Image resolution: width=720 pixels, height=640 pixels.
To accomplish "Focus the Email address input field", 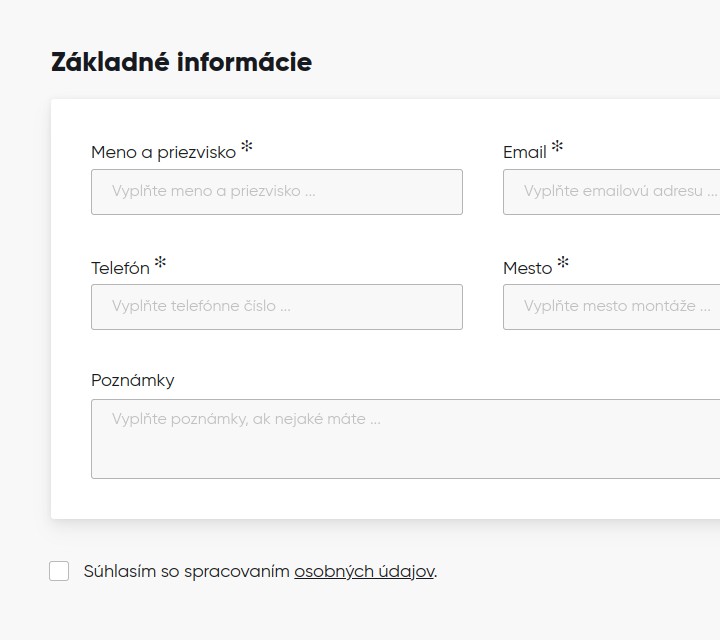I will (611, 192).
